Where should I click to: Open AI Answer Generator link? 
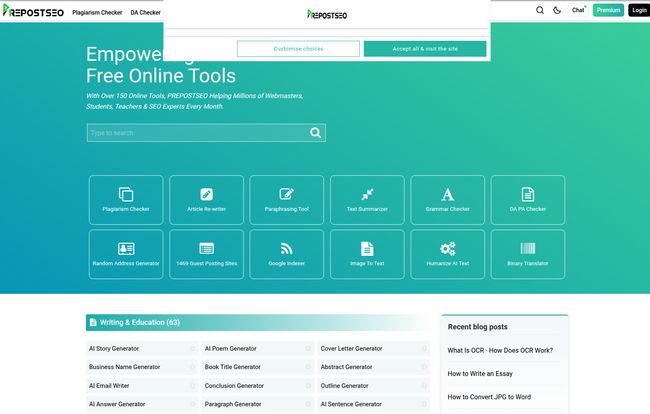[x=117, y=404]
